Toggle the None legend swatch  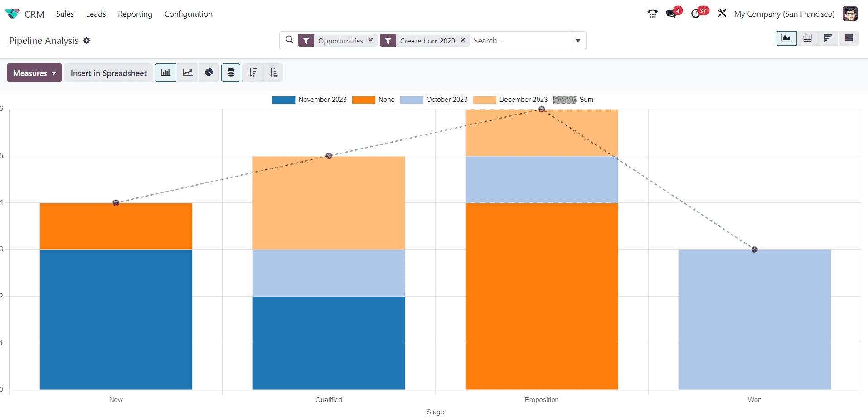coord(364,100)
